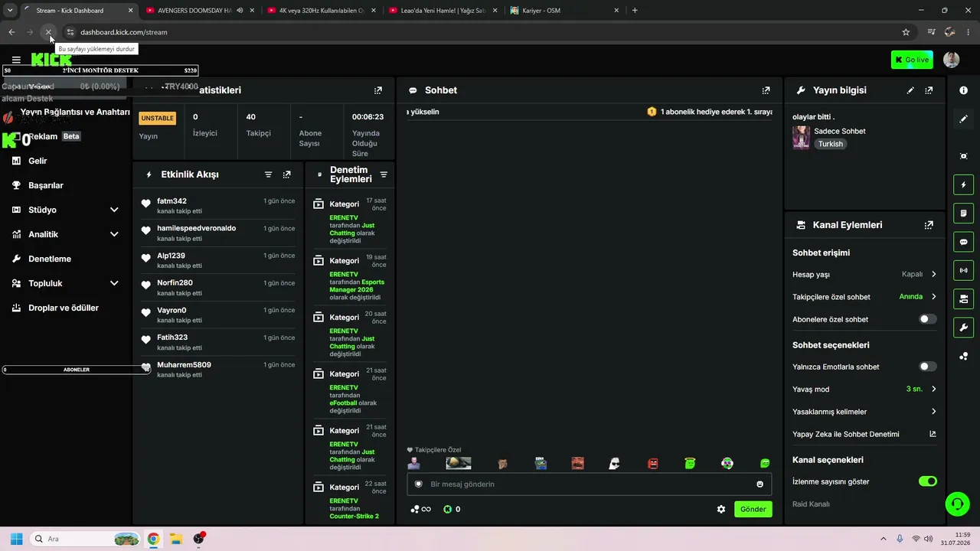
Task: Open the Windows Start menu
Action: (16, 539)
